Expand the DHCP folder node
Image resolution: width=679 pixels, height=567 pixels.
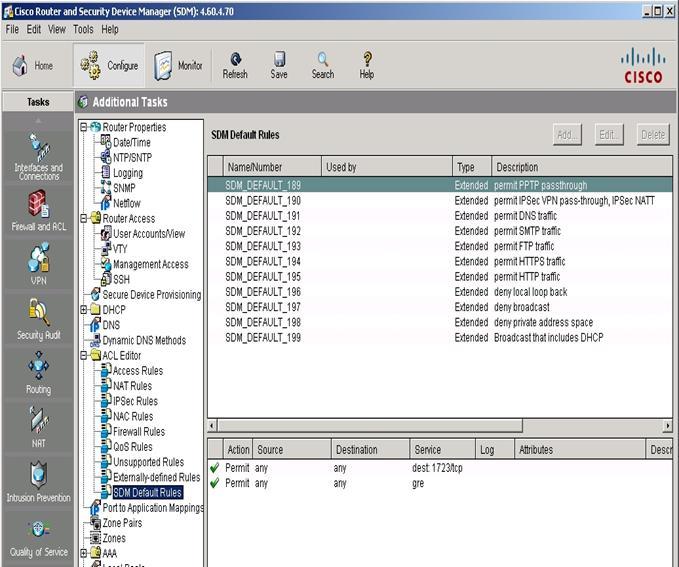tap(84, 310)
